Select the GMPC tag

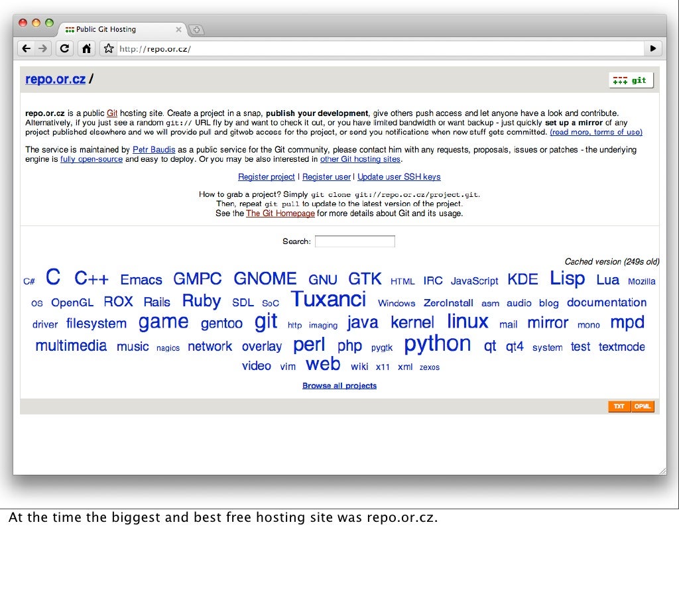(x=198, y=278)
